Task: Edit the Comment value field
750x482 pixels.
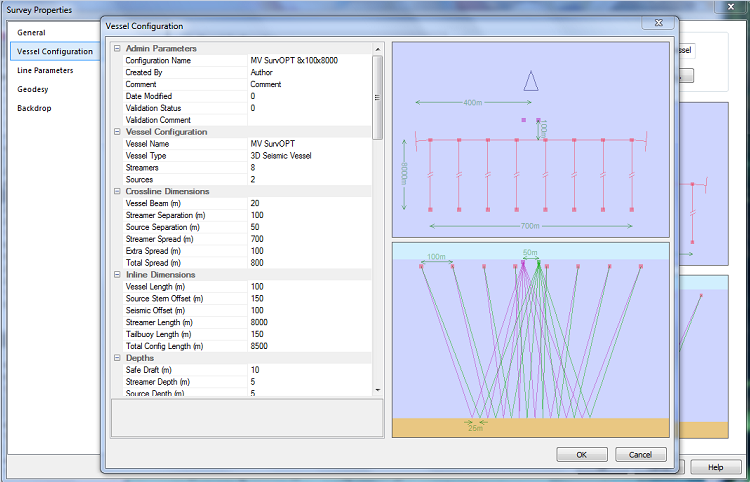Action: pyautogui.click(x=309, y=85)
